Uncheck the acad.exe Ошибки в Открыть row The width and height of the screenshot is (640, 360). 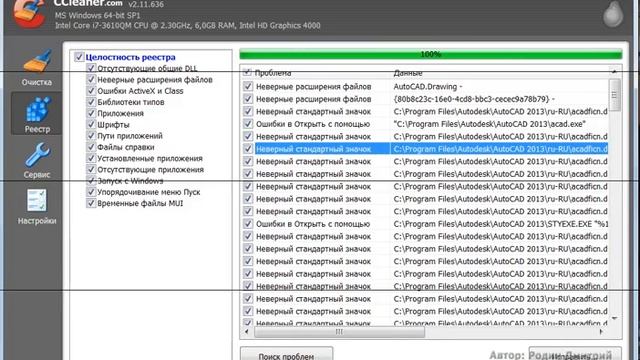(x=248, y=124)
